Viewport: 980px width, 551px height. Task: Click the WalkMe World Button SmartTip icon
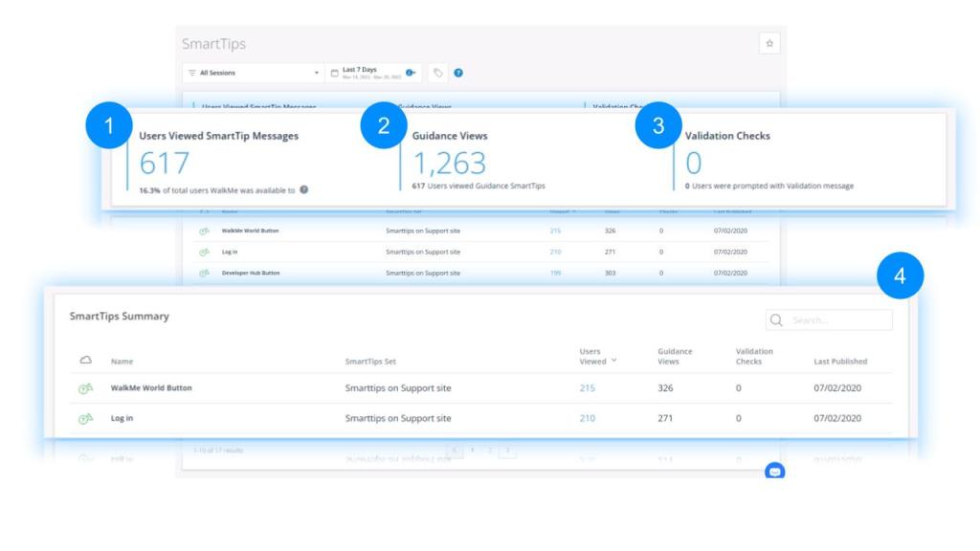[85, 388]
